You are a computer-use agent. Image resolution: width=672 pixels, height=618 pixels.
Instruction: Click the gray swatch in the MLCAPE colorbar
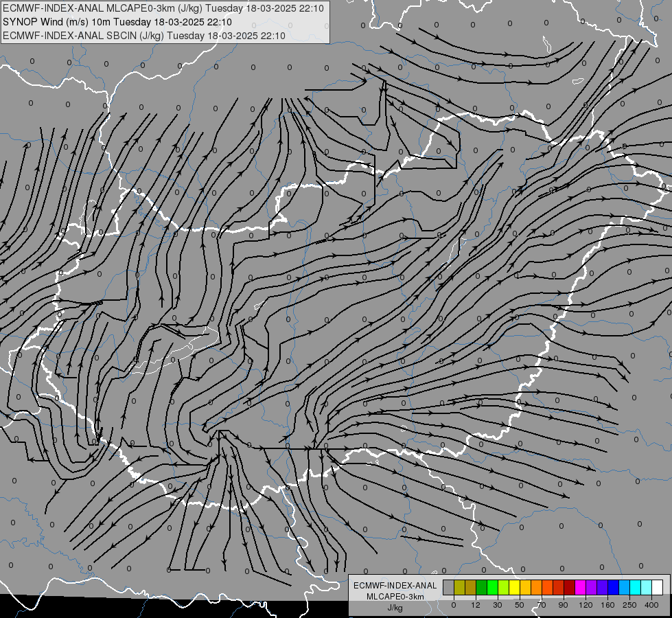point(449,587)
